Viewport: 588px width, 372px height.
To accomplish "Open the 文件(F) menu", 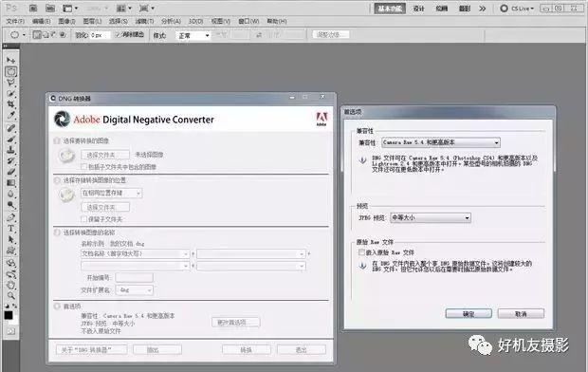I will click(15, 22).
